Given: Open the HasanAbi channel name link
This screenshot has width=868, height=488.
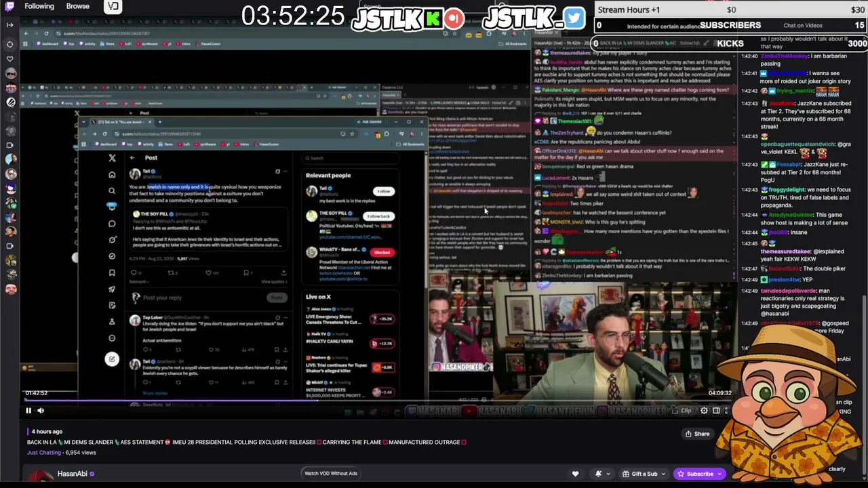Looking at the screenshot, I should point(72,474).
